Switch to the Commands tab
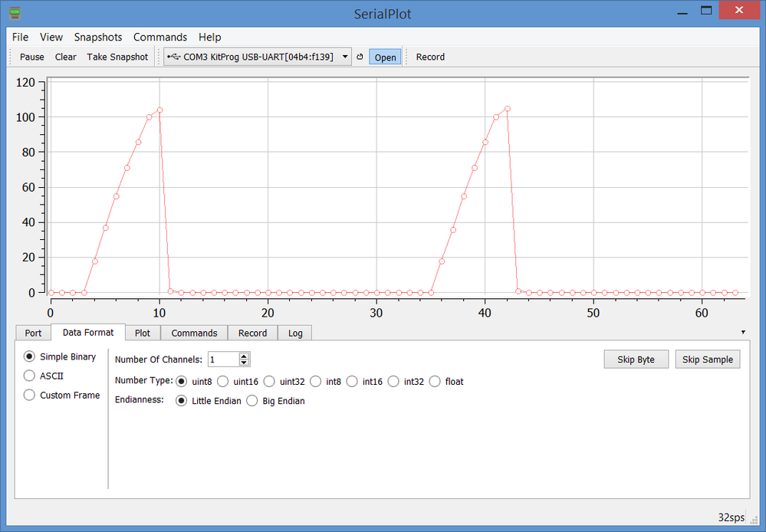The width and height of the screenshot is (766, 532). click(x=195, y=333)
